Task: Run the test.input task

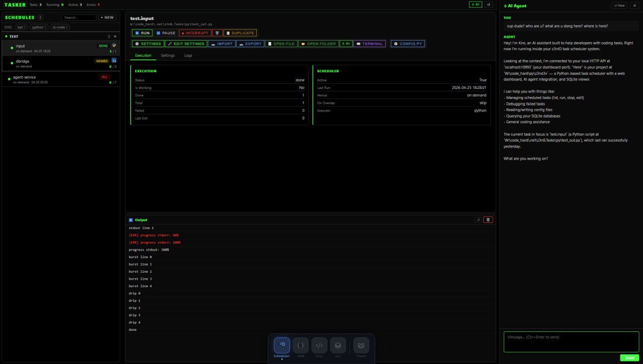Action: 142,33
